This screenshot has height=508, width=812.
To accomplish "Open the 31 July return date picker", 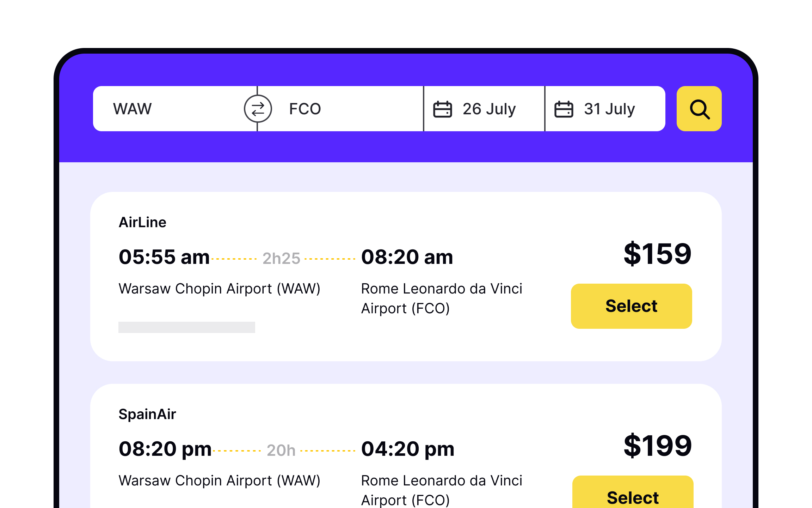I will click(x=609, y=109).
